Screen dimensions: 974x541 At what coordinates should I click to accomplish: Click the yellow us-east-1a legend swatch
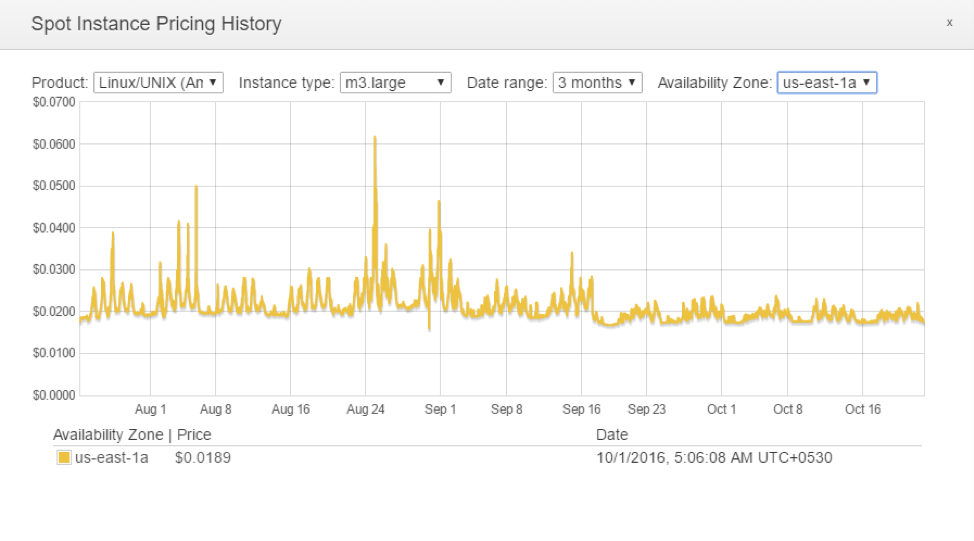(64, 458)
